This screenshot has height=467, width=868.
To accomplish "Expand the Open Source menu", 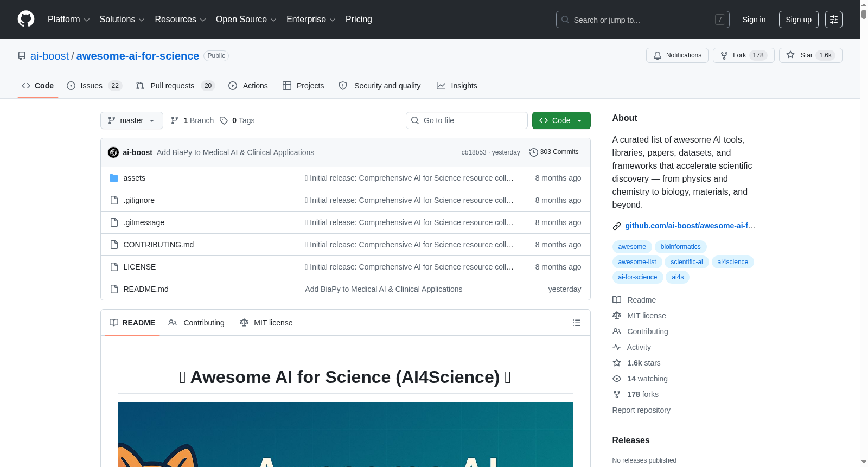I will click(x=246, y=20).
